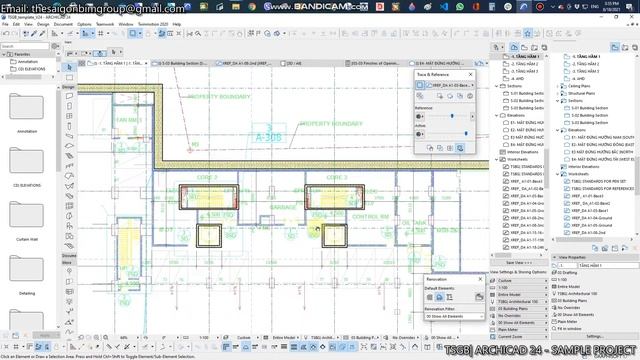Select the Marquee tool in the toolbox
The image size is (640, 360).
tap(69, 78)
